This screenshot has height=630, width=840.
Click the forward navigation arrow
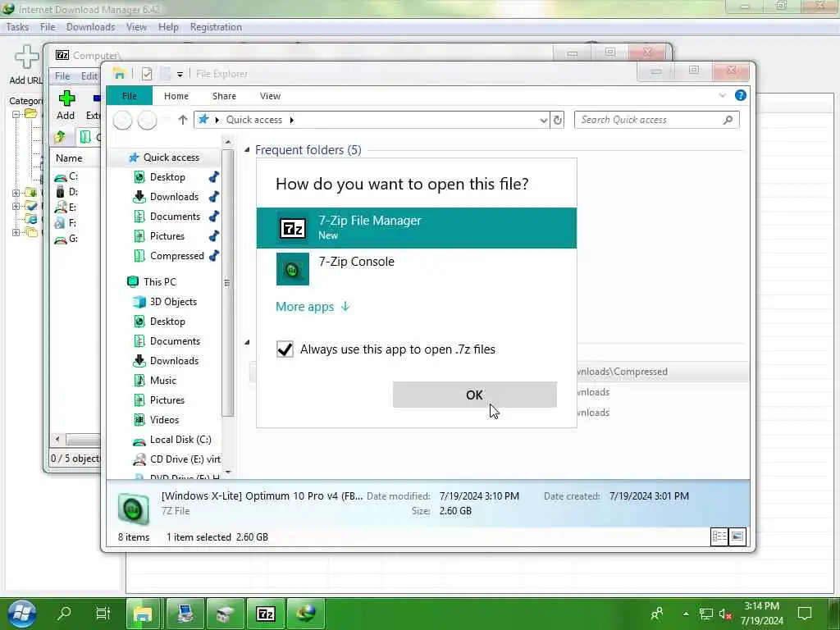(148, 120)
